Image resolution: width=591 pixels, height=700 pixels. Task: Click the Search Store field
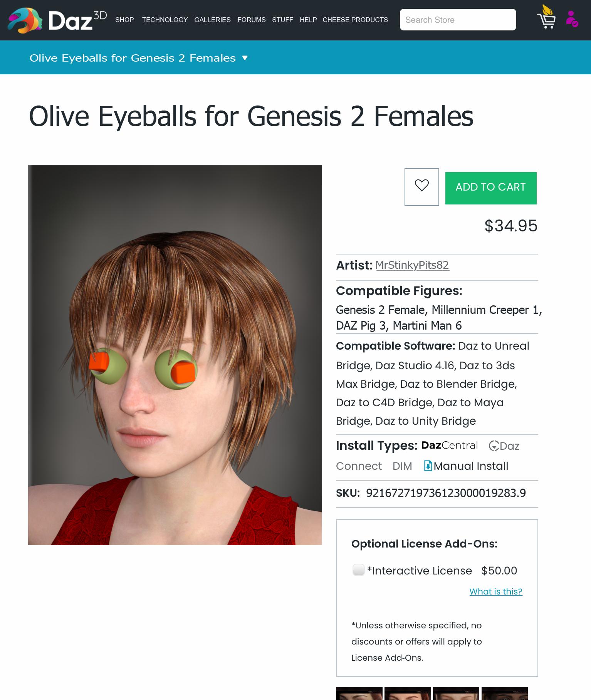[x=458, y=20]
